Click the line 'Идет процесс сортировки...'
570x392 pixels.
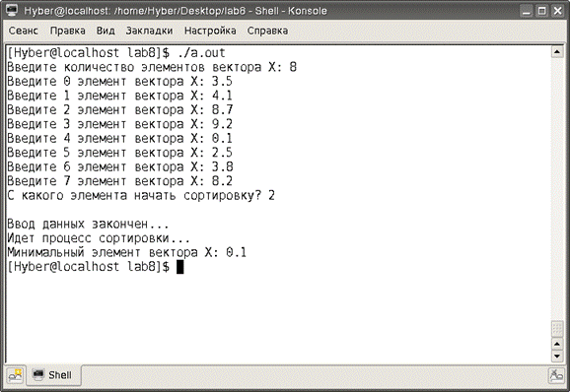coord(99,238)
